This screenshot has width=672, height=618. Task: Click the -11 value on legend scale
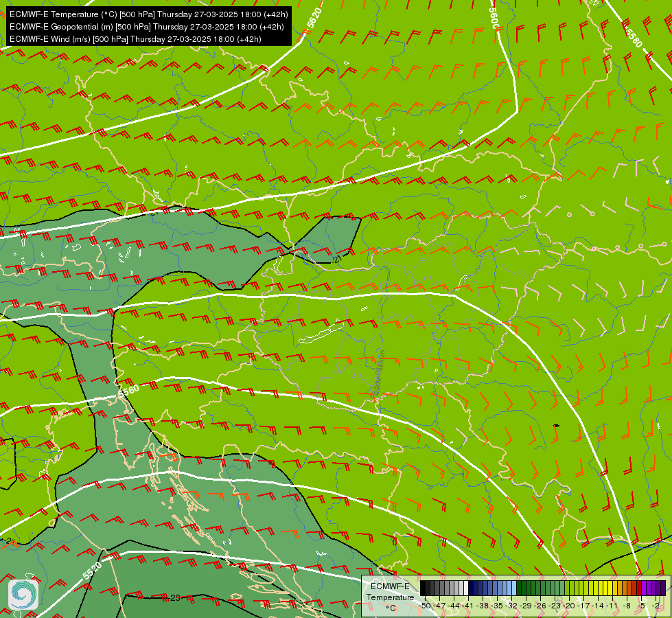point(612,606)
